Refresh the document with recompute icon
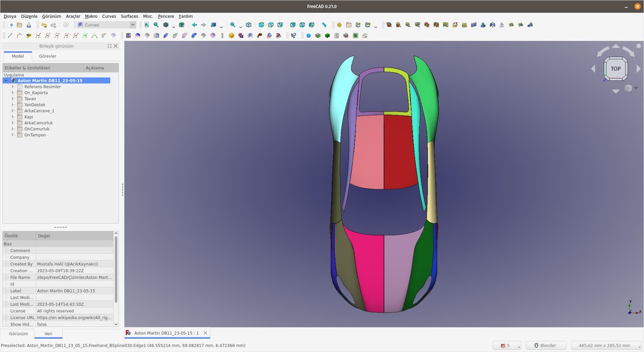 click(x=66, y=25)
